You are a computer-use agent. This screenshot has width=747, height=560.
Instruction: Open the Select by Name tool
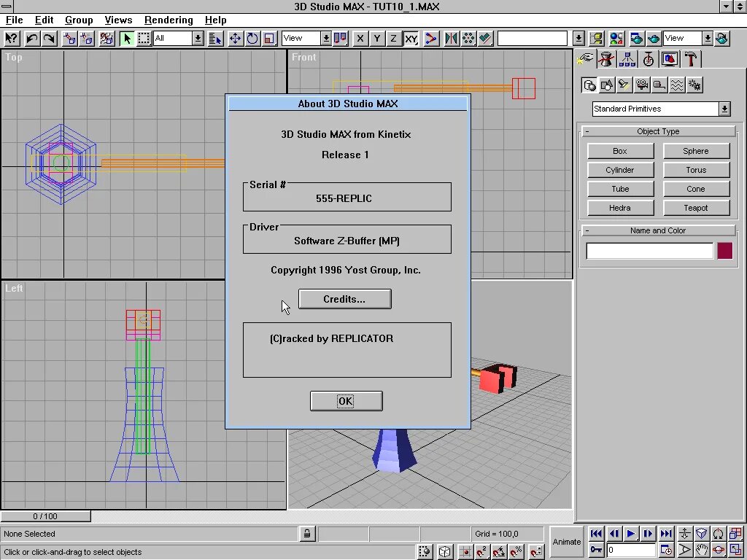point(215,38)
